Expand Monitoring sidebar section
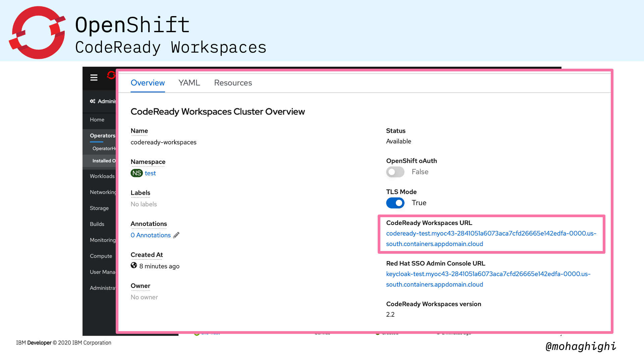 click(103, 240)
